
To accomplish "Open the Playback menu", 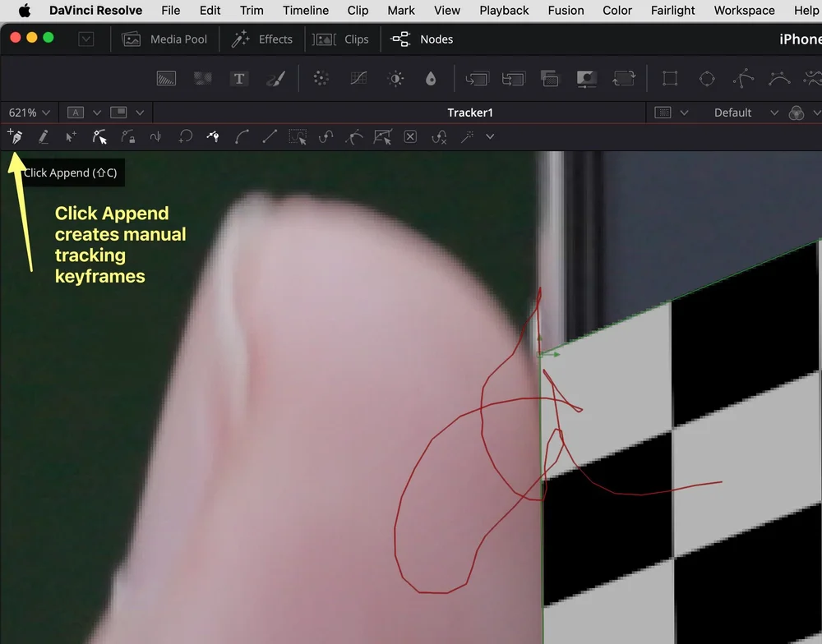I will 504,10.
